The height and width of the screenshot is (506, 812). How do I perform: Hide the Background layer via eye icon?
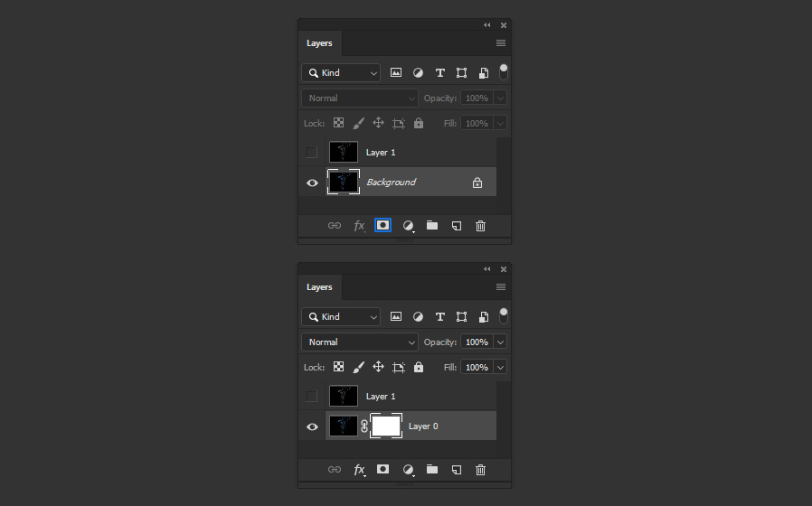tap(312, 183)
